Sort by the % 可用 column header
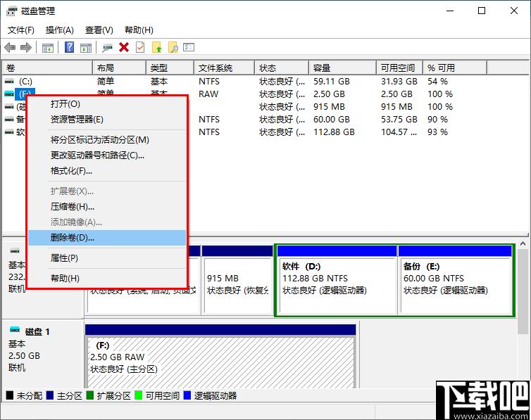Viewport: 531px width, 420px height. (x=455, y=68)
